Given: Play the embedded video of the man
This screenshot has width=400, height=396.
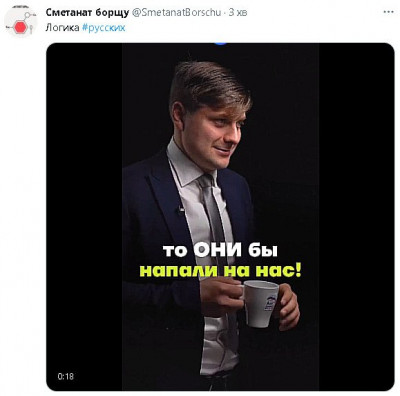Looking at the screenshot, I should click(x=220, y=217).
